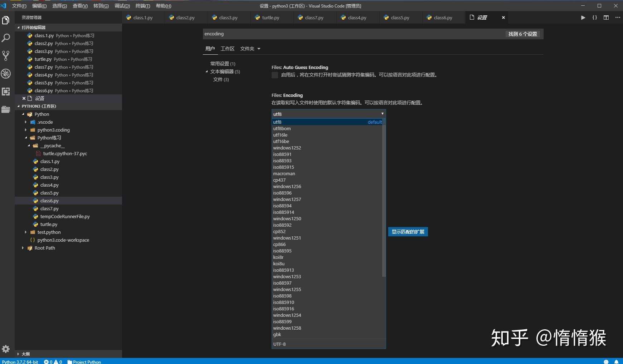Show errors and warnings in status bar

(x=53, y=361)
